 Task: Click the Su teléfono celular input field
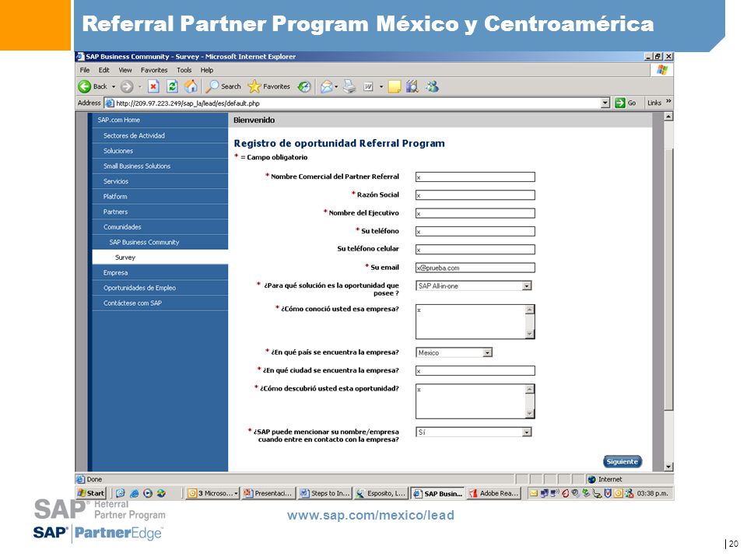475,250
